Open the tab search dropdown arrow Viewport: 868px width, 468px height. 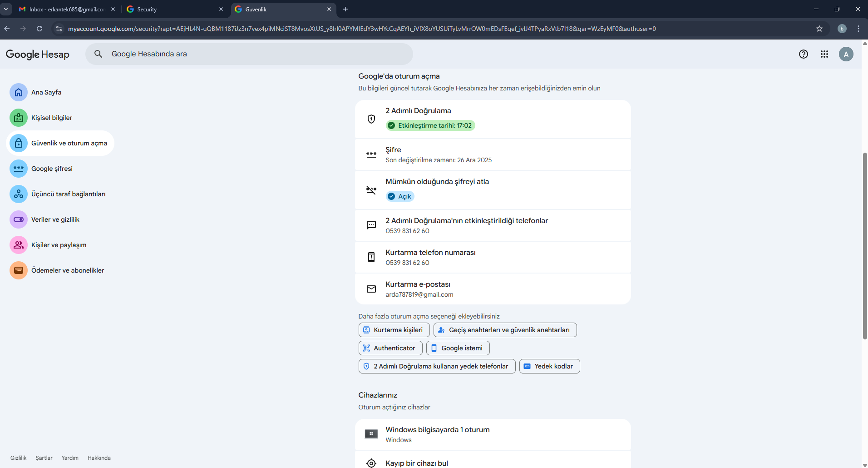pos(6,9)
